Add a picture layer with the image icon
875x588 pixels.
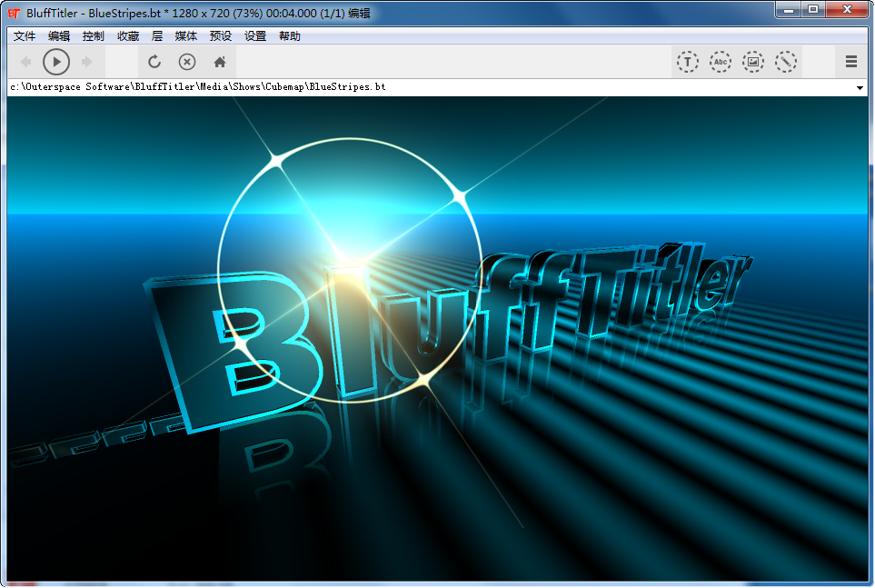[x=753, y=62]
